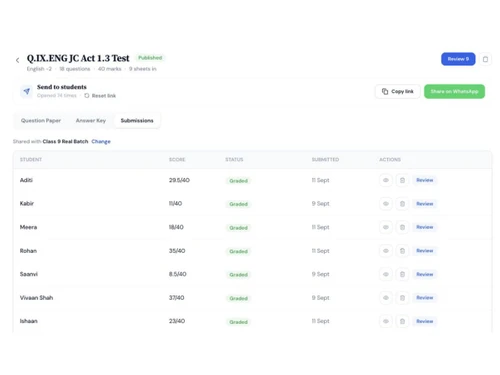The height and width of the screenshot is (375, 500).
Task: Click Graded badge in Aditi's row
Action: tap(238, 181)
